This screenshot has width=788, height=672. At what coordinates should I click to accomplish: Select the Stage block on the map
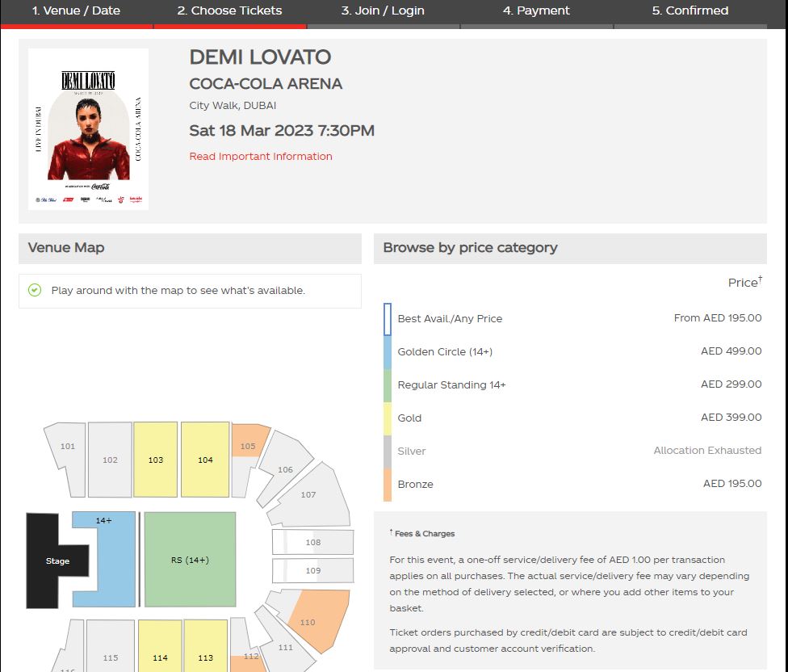pos(57,561)
